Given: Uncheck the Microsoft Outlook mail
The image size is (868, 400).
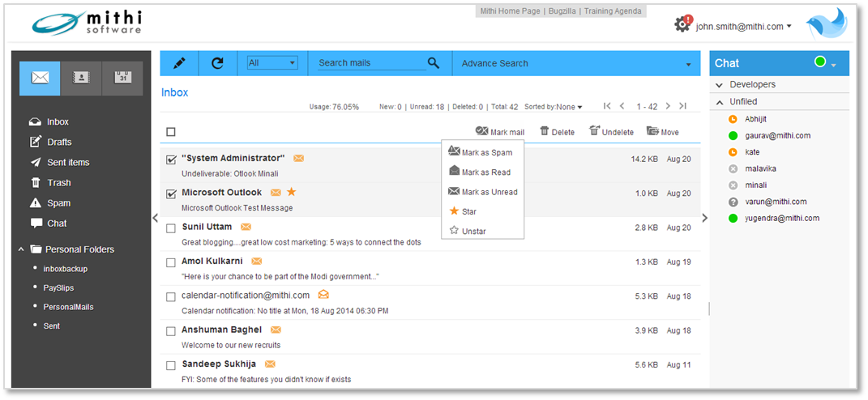Looking at the screenshot, I should click(171, 194).
